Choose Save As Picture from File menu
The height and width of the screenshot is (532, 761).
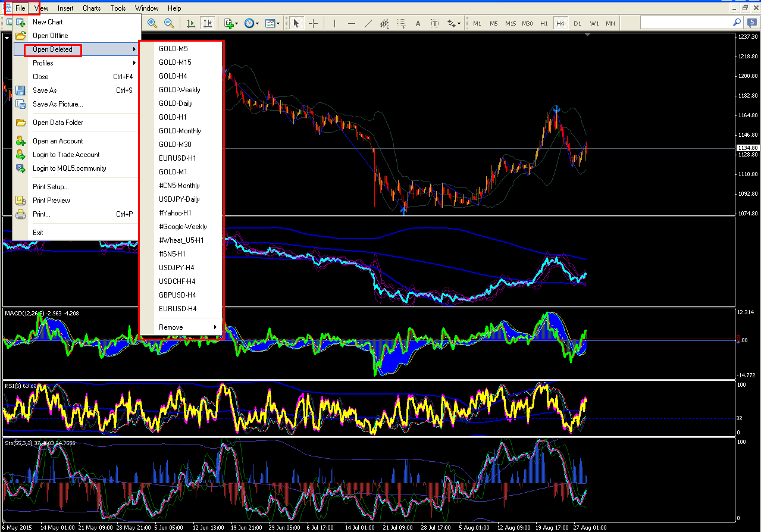tap(58, 104)
